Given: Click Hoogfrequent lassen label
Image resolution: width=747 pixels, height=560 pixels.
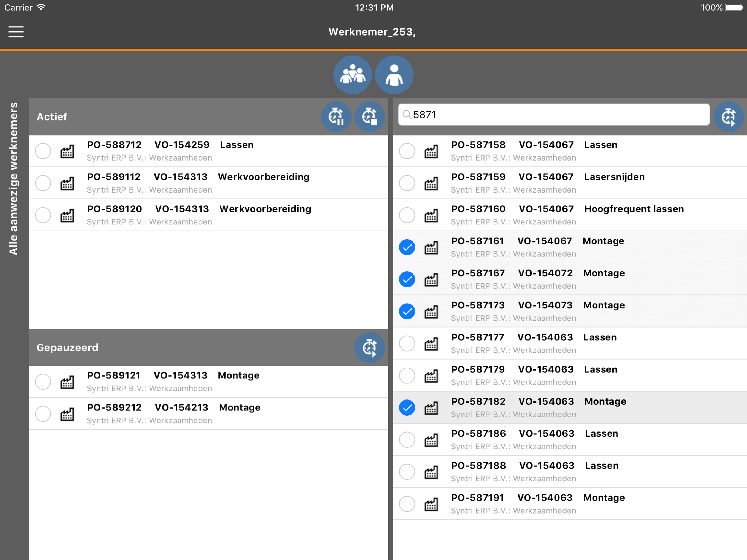Looking at the screenshot, I should pyautogui.click(x=634, y=209).
